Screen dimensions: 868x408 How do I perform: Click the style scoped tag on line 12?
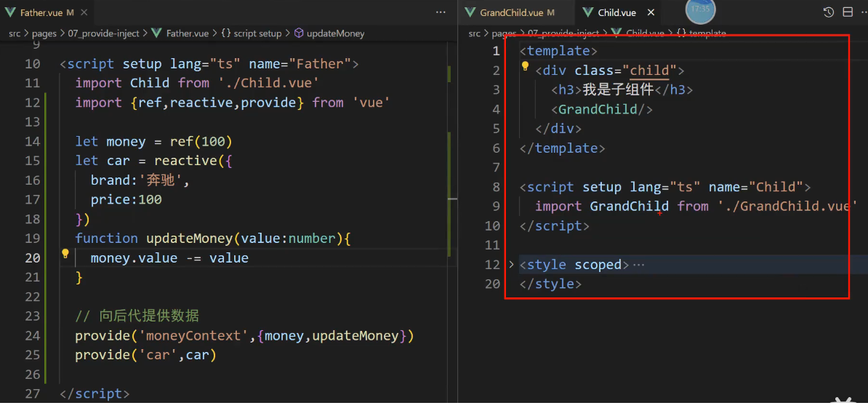point(574,265)
